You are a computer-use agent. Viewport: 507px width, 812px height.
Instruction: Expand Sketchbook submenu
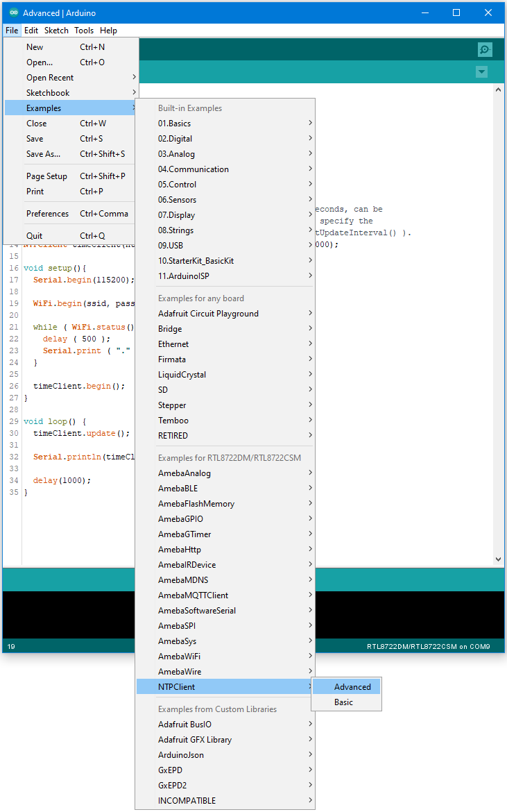point(71,93)
